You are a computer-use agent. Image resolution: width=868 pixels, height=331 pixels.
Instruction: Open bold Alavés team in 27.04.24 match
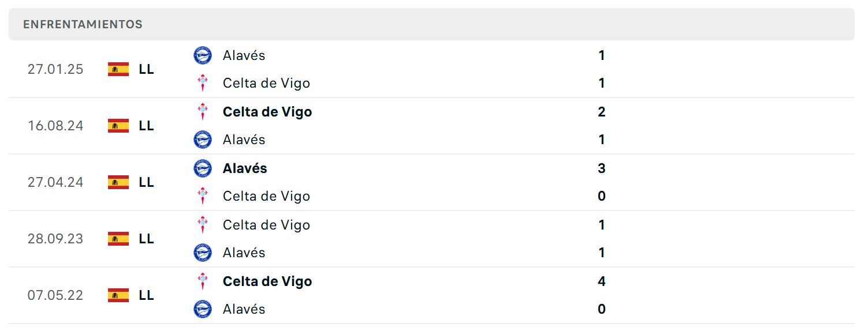(245, 168)
